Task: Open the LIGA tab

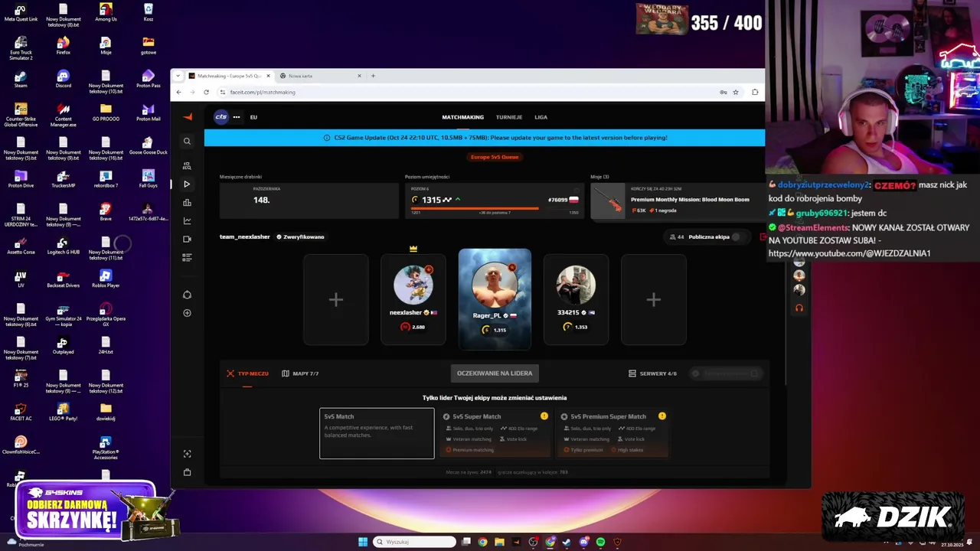Action: (x=541, y=117)
